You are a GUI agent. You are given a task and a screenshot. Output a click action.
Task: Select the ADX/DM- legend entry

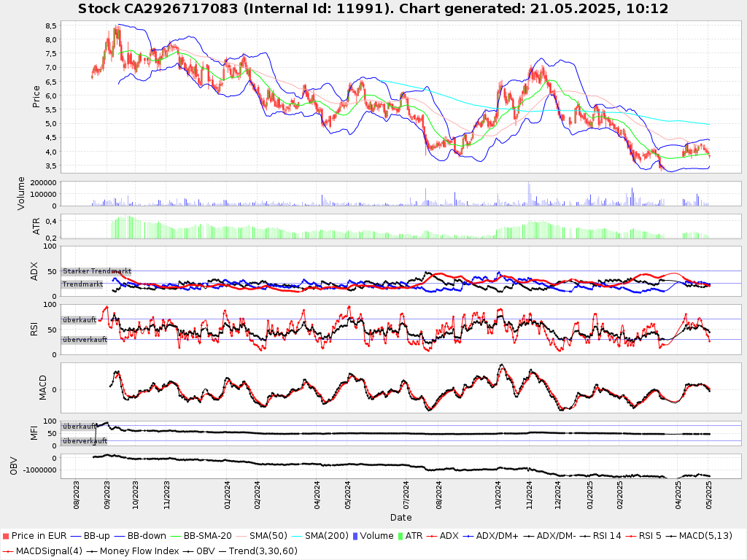(555, 536)
